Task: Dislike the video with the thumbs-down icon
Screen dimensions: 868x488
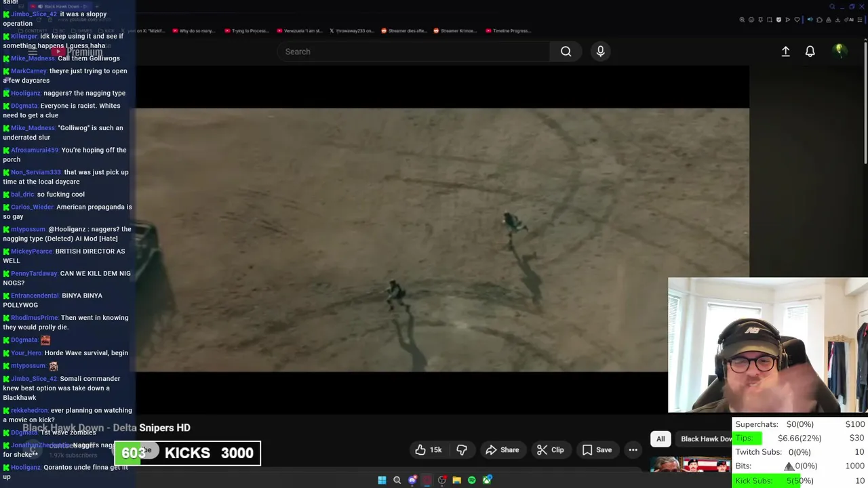Action: coord(462,450)
